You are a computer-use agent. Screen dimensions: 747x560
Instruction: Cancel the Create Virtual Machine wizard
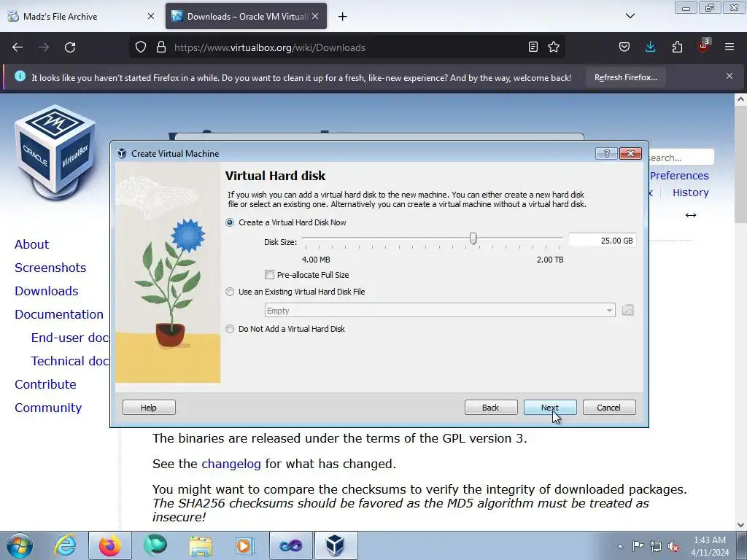pos(609,408)
